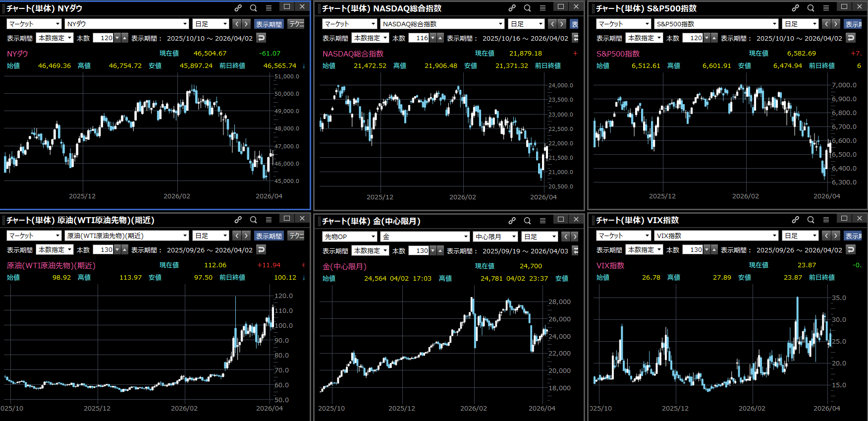This screenshot has width=868, height=421.
Task: Reset display period in NYダウ chart
Action: pos(262,38)
